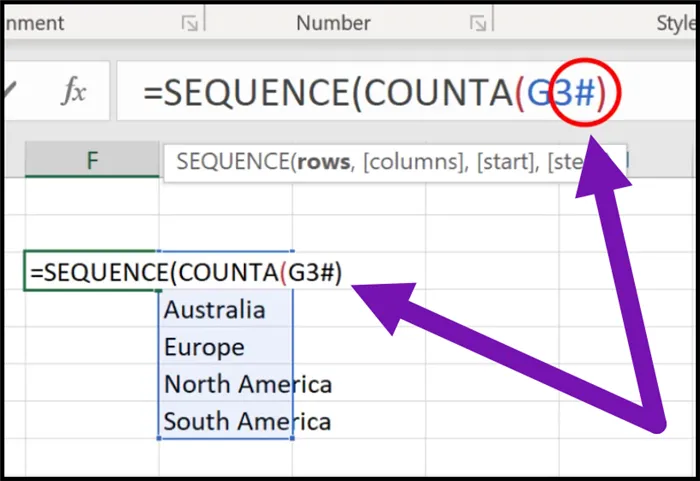Open the Alignment settings dialog launcher
Viewport: 700px width, 481px height.
tap(189, 23)
